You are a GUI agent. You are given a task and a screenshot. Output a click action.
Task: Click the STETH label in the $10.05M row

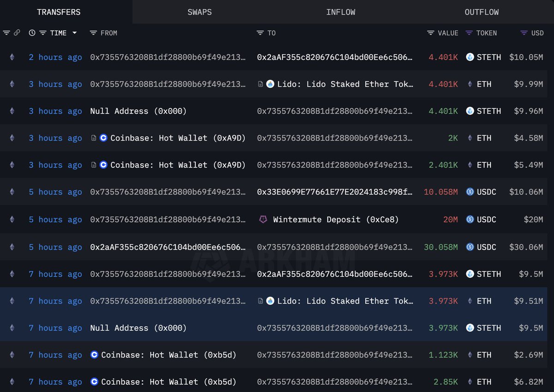click(x=489, y=57)
